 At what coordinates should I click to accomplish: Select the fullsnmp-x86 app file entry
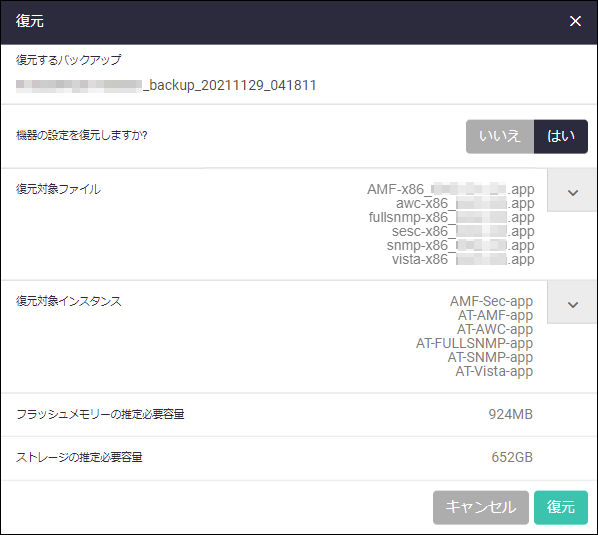point(452,217)
